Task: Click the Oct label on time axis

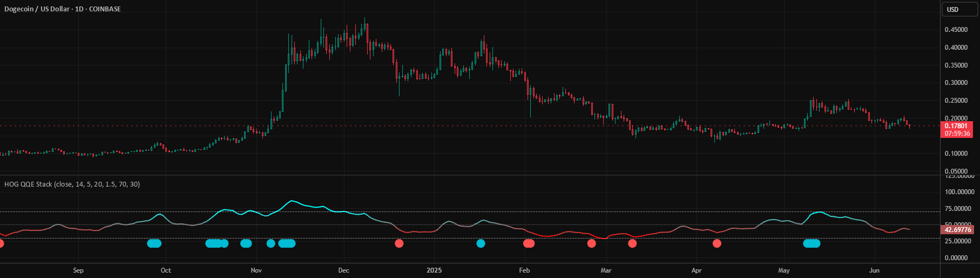Action: (x=166, y=270)
